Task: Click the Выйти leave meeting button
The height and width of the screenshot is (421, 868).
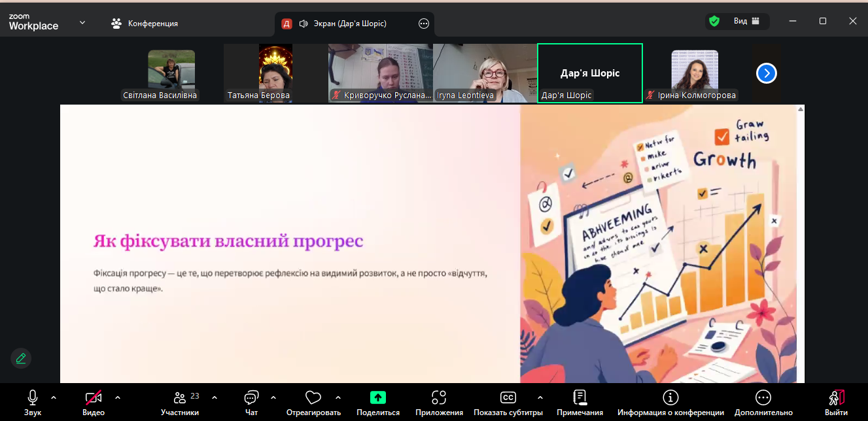Action: click(836, 398)
